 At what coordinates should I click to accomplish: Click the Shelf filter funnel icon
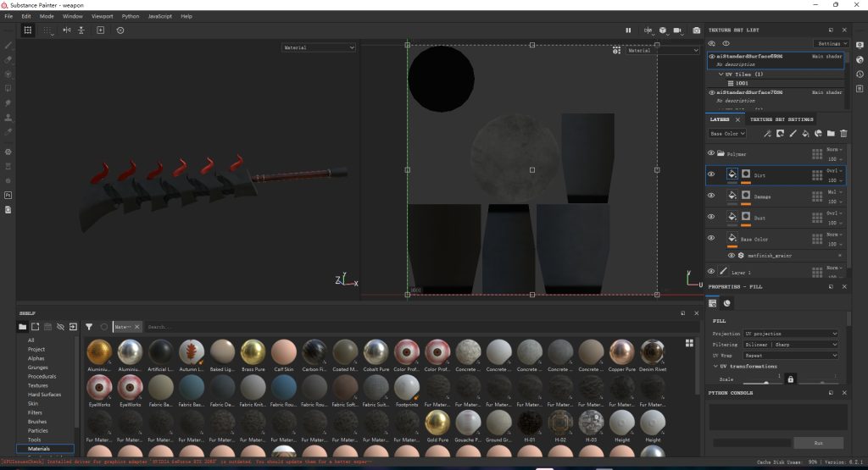point(89,327)
